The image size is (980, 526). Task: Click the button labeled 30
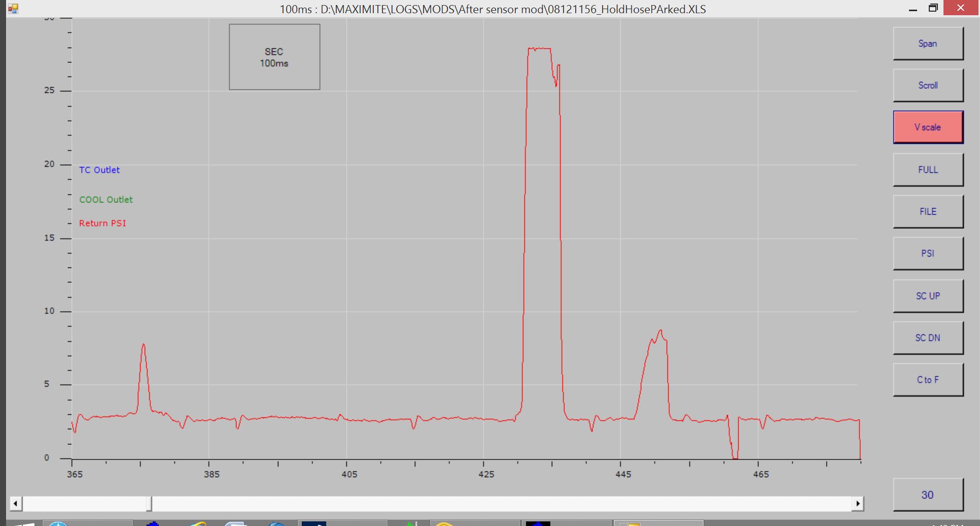[928, 495]
